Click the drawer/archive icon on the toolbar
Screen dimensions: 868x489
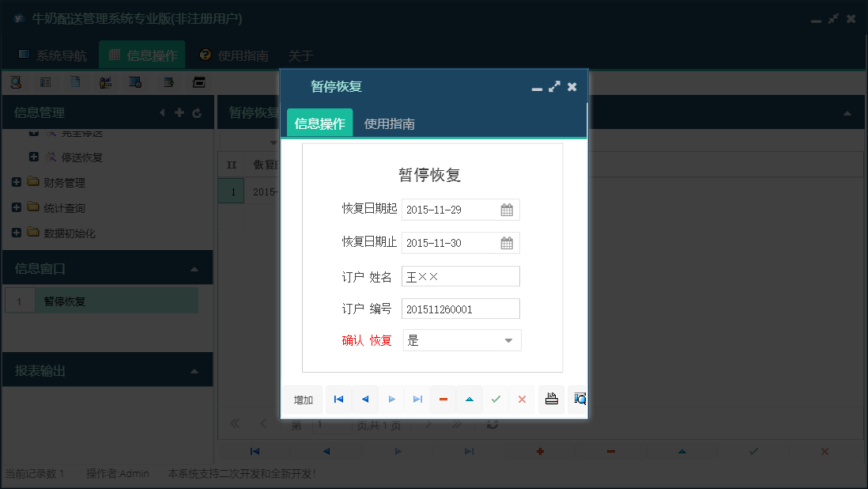pos(198,81)
